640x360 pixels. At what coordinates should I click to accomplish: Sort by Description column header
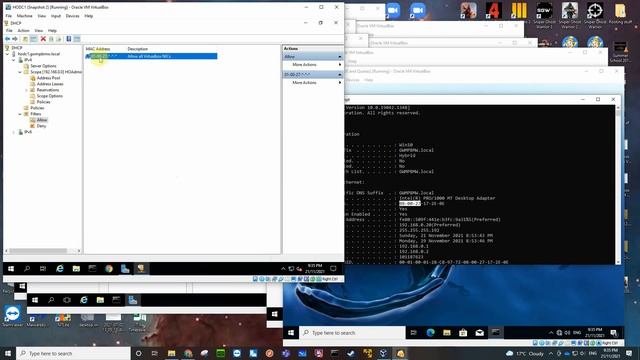tap(138, 49)
